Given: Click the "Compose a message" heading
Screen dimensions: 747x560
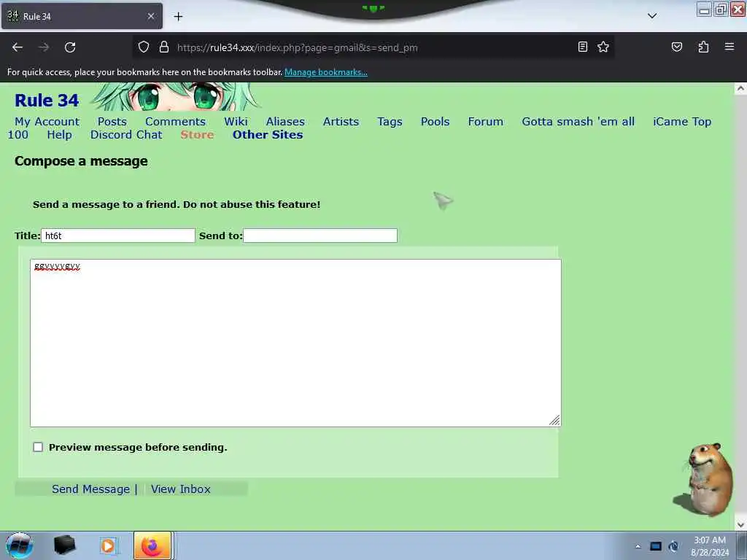Looking at the screenshot, I should tap(81, 161).
